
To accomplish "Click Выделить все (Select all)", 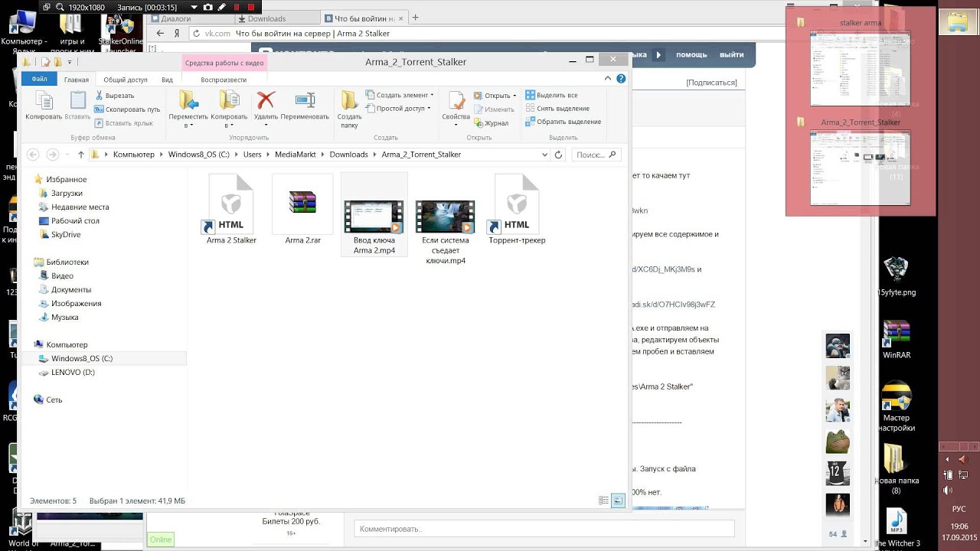I will click(551, 96).
